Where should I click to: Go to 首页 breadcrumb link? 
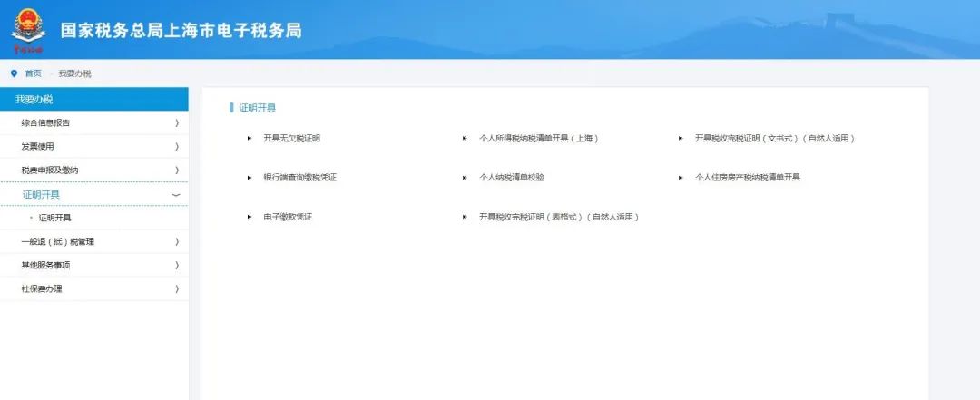(34, 73)
